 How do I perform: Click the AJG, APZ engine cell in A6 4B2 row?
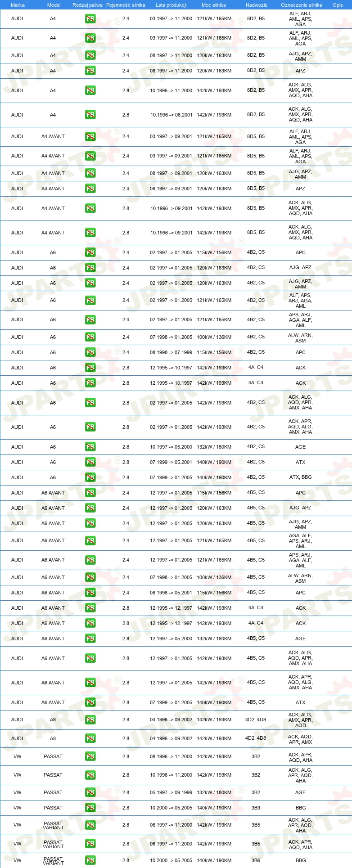click(x=300, y=268)
